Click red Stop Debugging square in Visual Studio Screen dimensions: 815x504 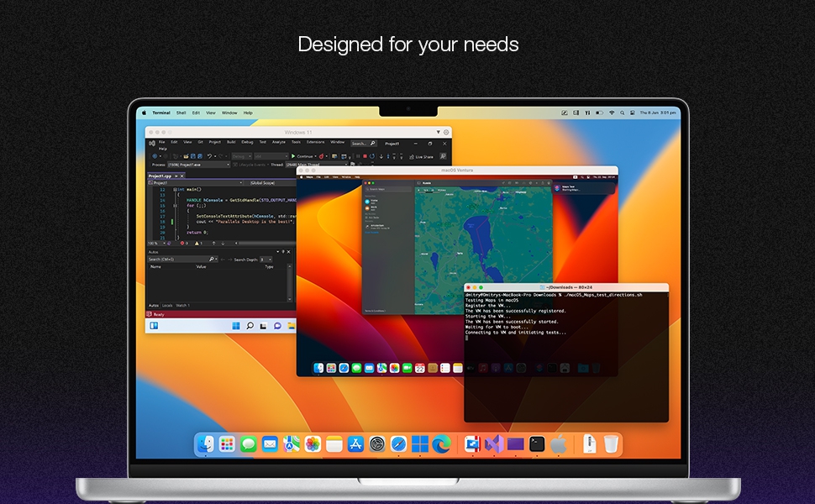(365, 156)
